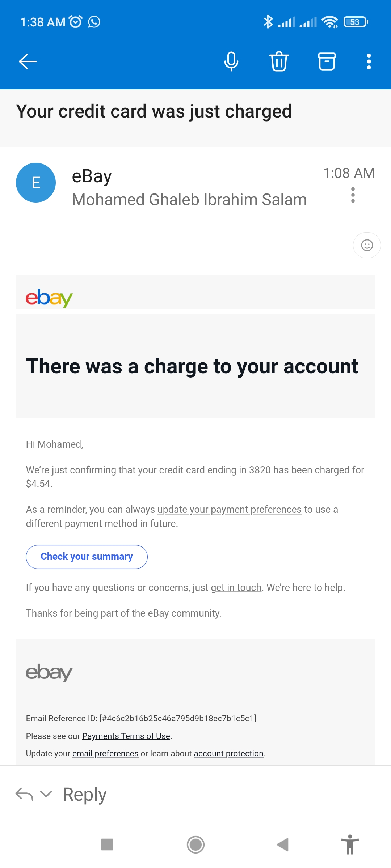Screen dimensions: 391x868
Task: Tap the eBay sender avatar
Action: 36,183
